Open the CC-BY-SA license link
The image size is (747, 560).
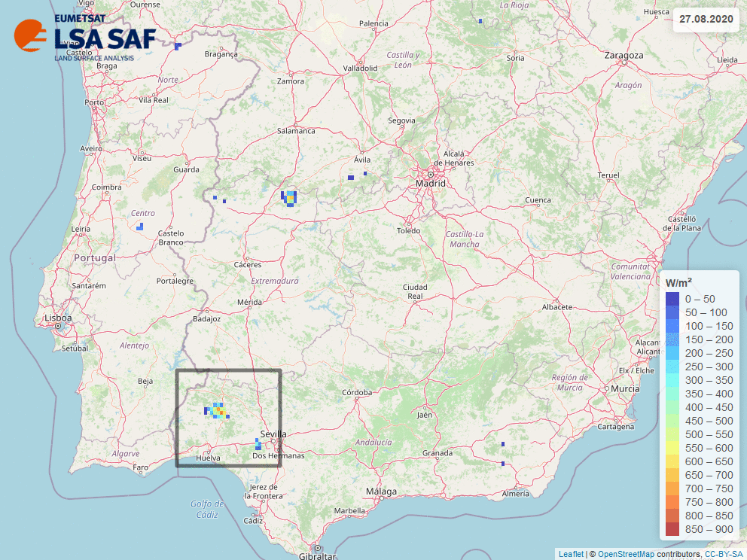coord(724,554)
